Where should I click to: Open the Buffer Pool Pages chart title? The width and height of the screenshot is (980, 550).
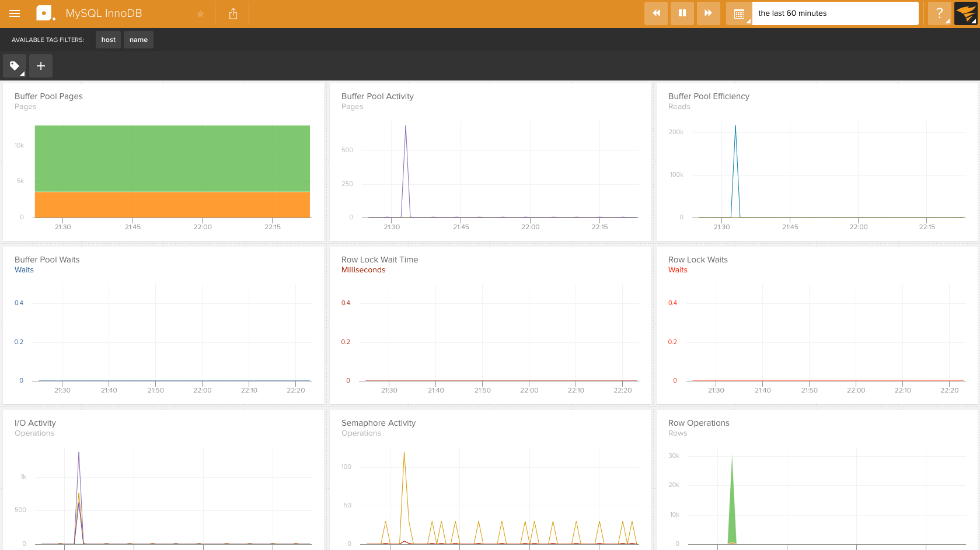click(48, 96)
